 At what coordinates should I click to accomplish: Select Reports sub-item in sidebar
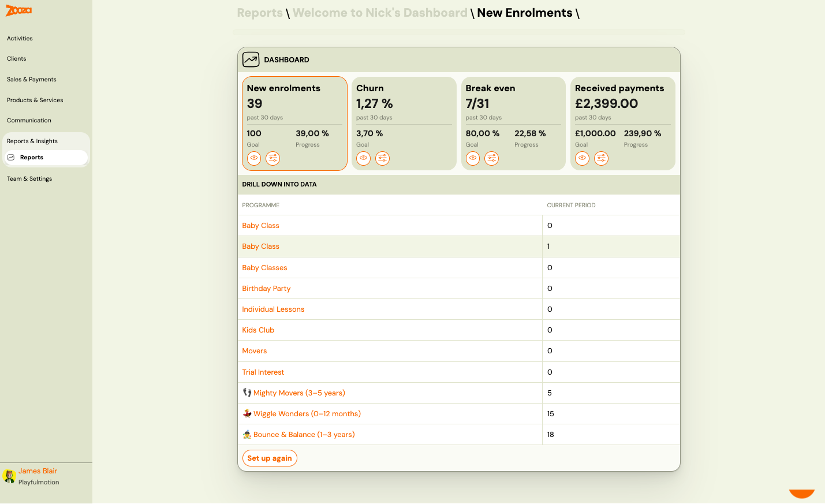tap(32, 158)
